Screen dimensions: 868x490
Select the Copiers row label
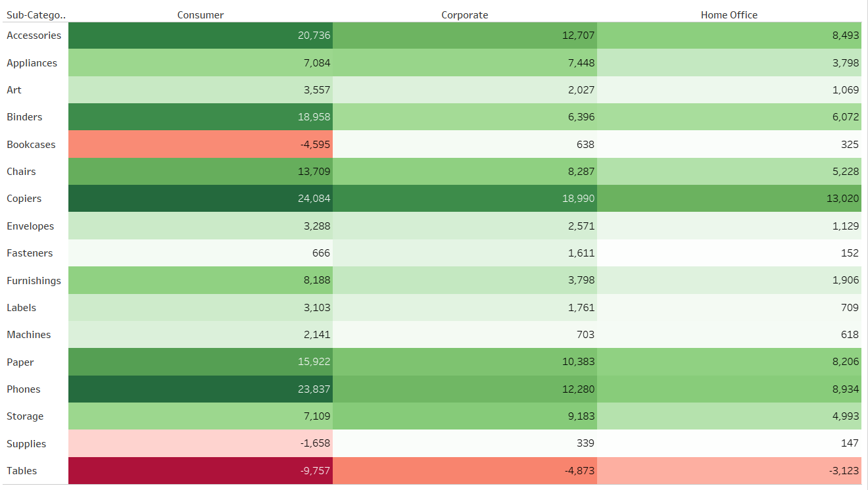(x=24, y=199)
